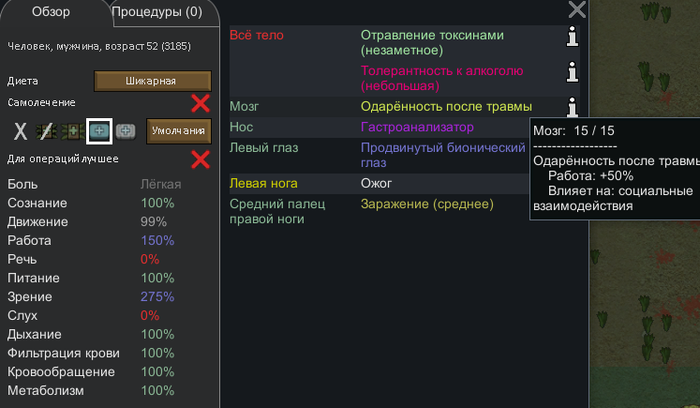The width and height of the screenshot is (700, 408).
Task: Open info for Отравление токсинами
Action: pos(572,38)
